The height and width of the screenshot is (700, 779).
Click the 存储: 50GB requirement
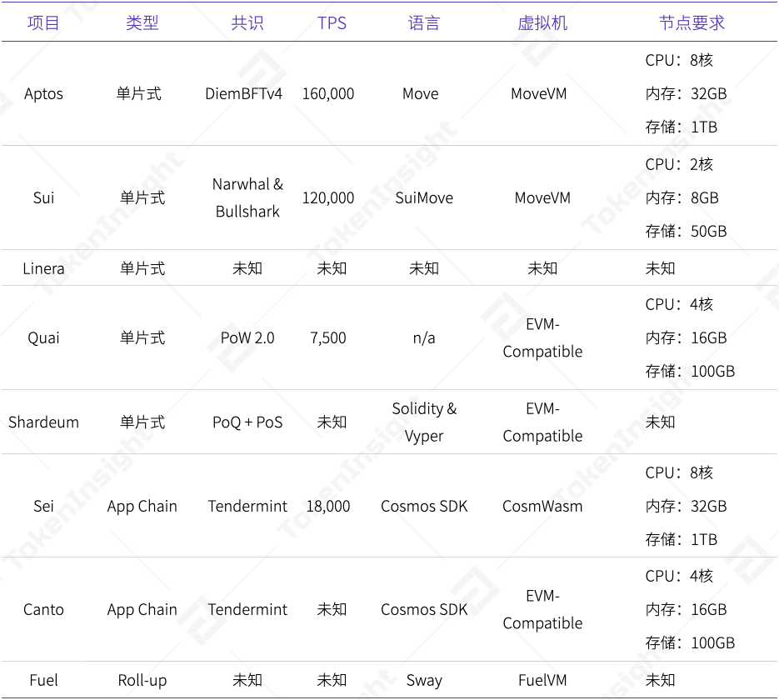point(686,231)
